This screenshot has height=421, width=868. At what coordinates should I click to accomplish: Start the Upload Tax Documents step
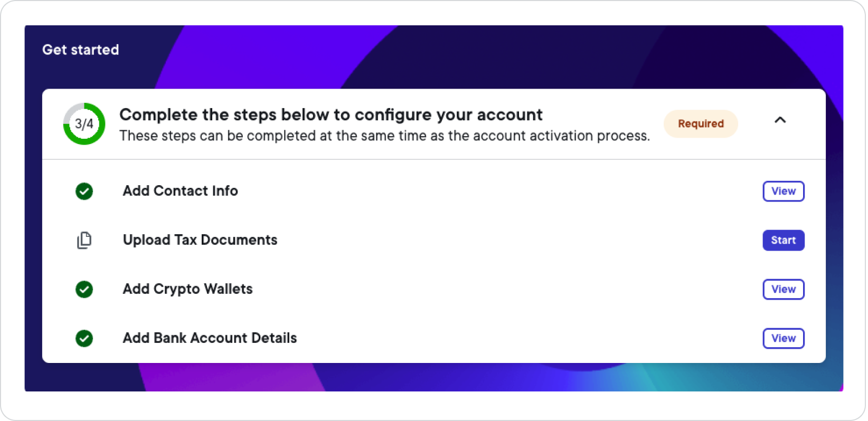pos(784,240)
